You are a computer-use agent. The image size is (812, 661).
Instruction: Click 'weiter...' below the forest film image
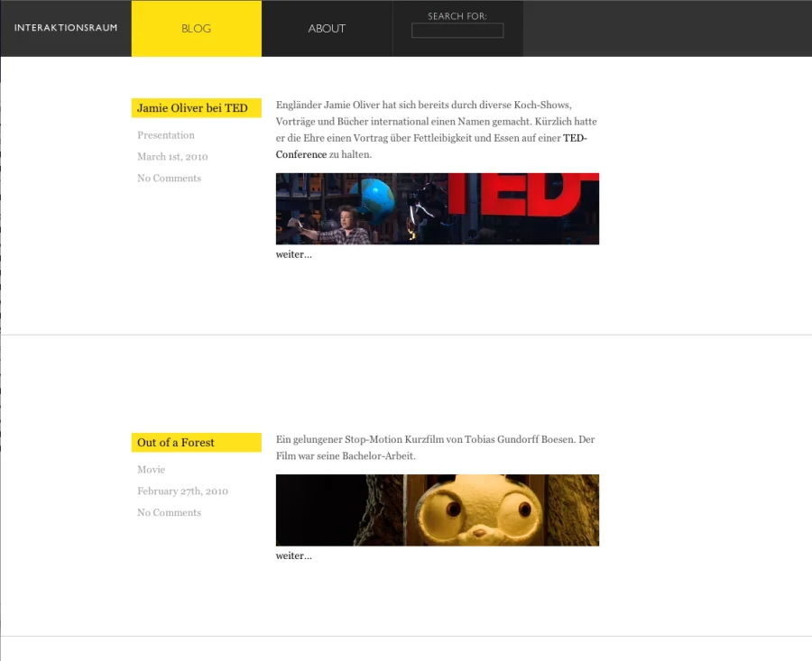pos(293,555)
